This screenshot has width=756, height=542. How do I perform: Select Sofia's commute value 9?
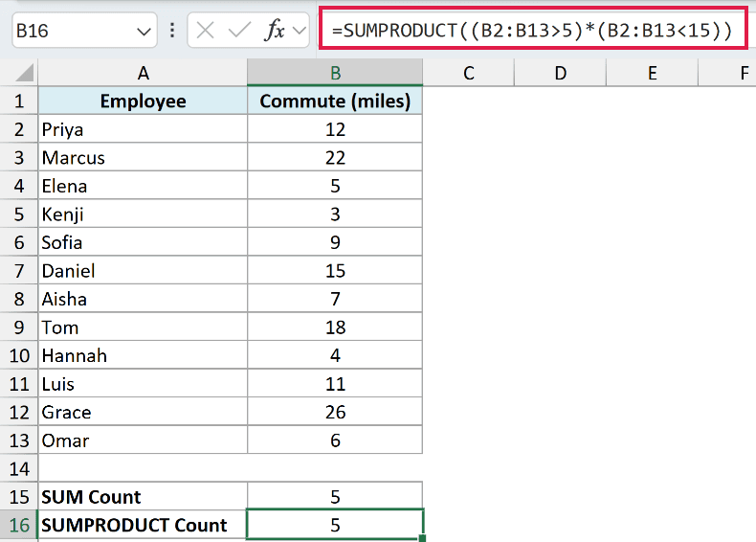point(335,242)
